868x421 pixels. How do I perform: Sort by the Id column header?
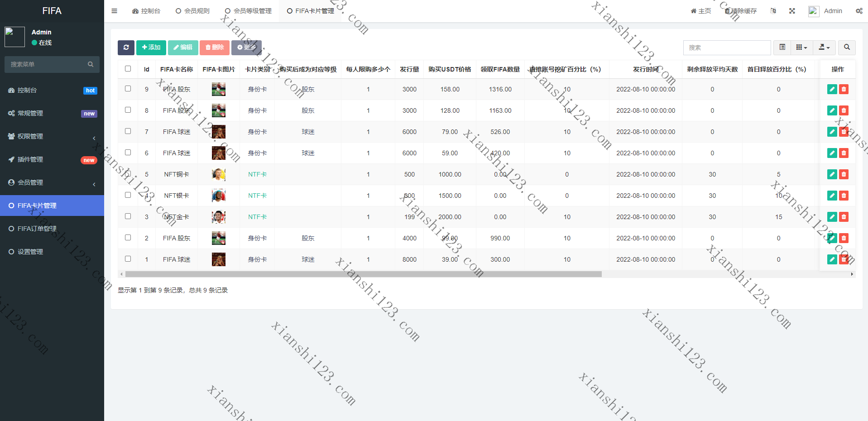coord(146,69)
